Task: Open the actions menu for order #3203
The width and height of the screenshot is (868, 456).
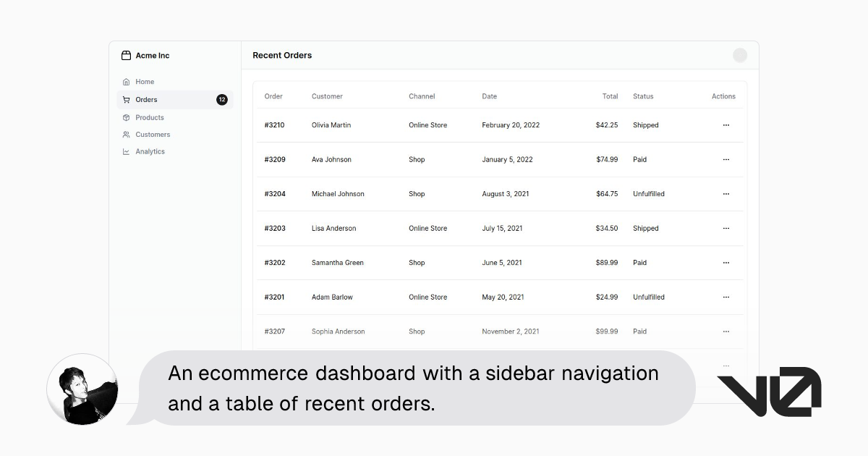Action: [726, 228]
